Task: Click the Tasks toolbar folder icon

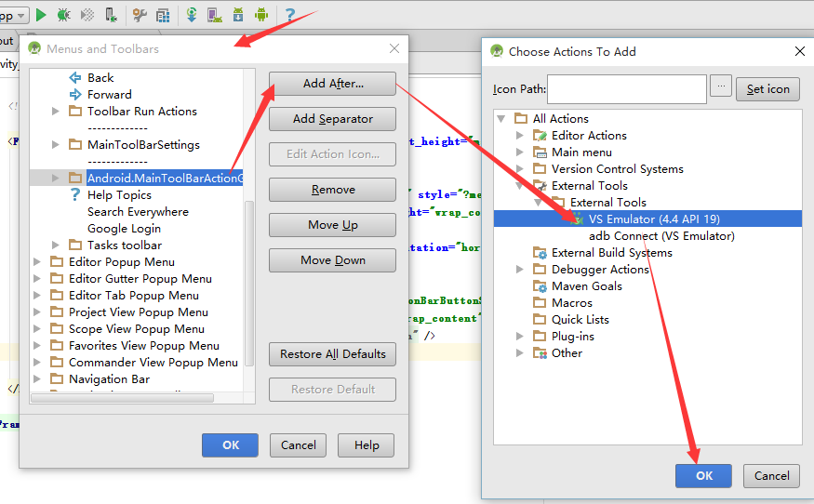Action: click(x=75, y=245)
